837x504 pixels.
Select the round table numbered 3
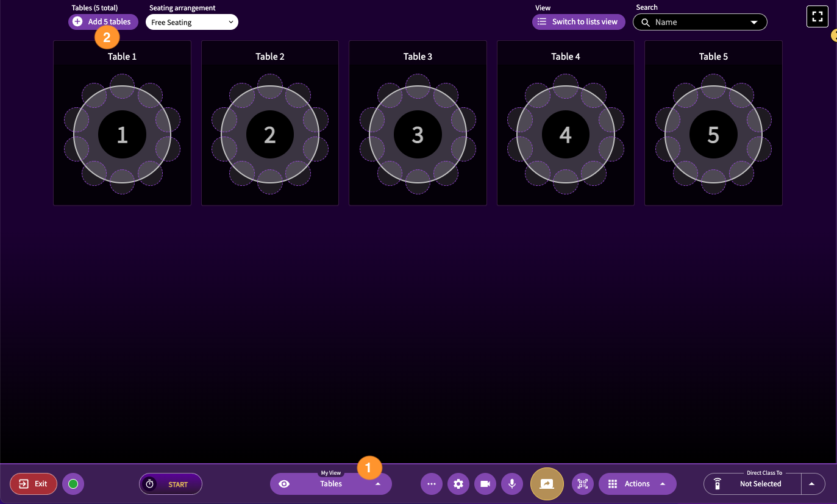418,135
